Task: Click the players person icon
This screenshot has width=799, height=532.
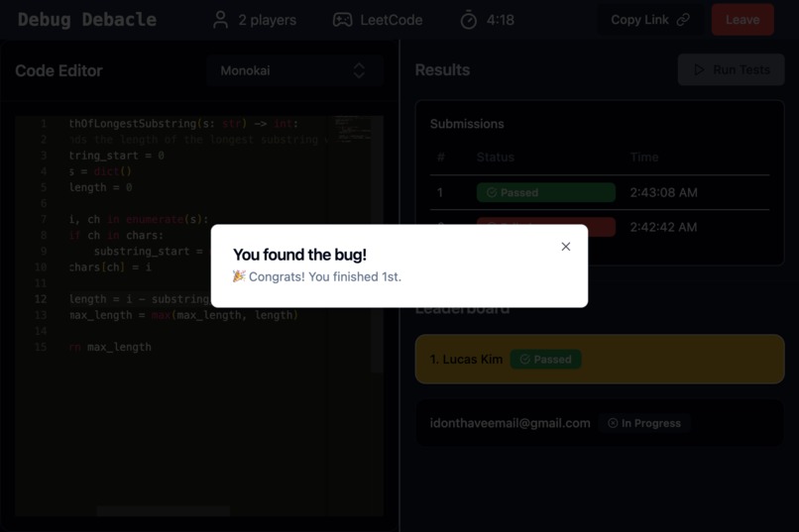Action: pyautogui.click(x=220, y=20)
